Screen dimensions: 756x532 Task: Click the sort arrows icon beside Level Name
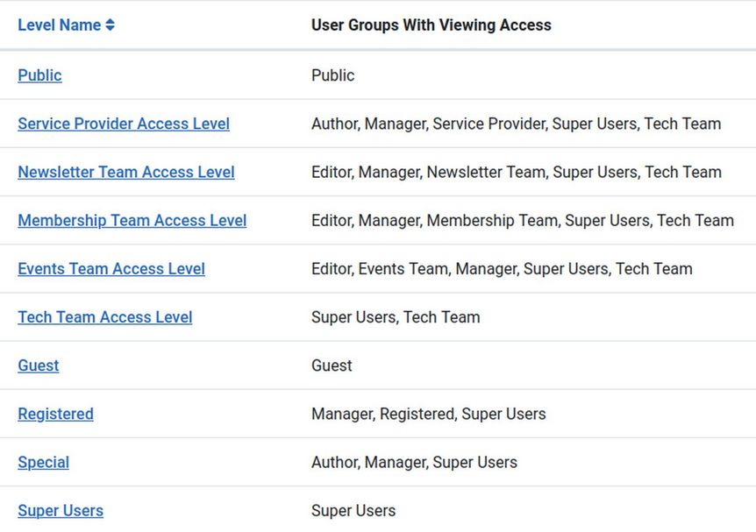point(110,25)
